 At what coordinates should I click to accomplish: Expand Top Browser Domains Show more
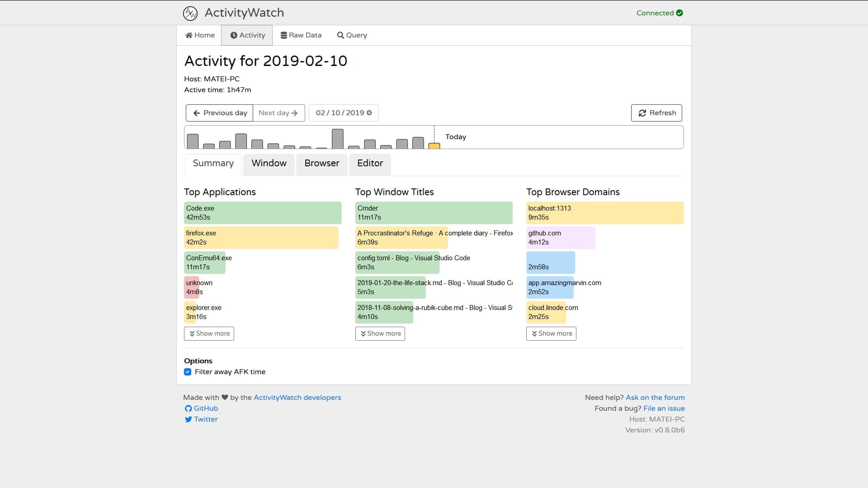click(551, 333)
